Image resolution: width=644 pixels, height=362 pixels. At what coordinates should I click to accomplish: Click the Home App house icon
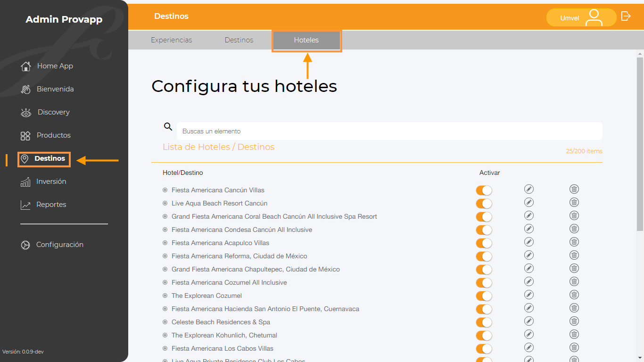click(25, 66)
